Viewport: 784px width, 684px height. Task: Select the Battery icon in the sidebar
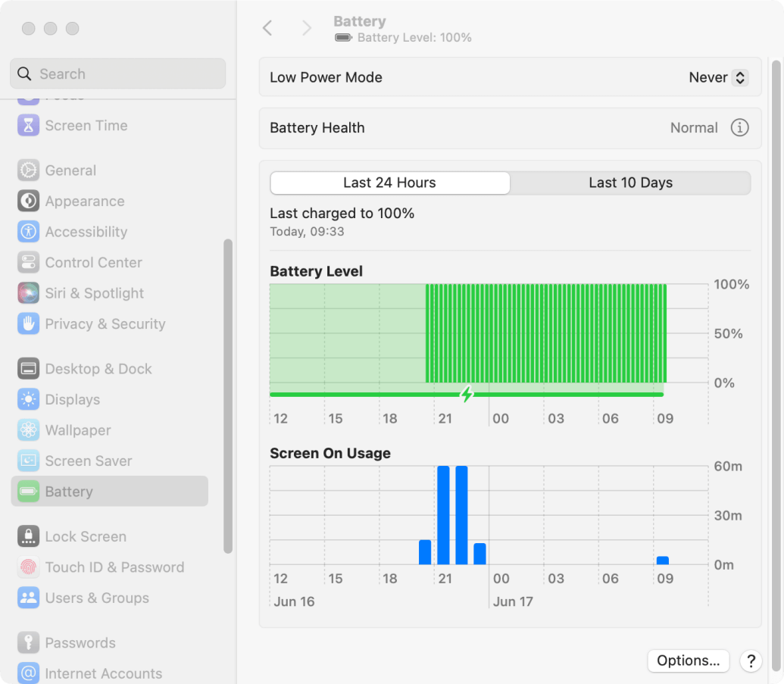[x=27, y=491]
